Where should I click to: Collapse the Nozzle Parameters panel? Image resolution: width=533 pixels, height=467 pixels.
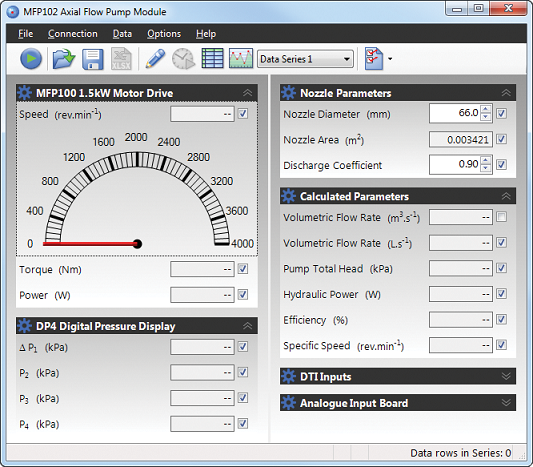[x=506, y=93]
